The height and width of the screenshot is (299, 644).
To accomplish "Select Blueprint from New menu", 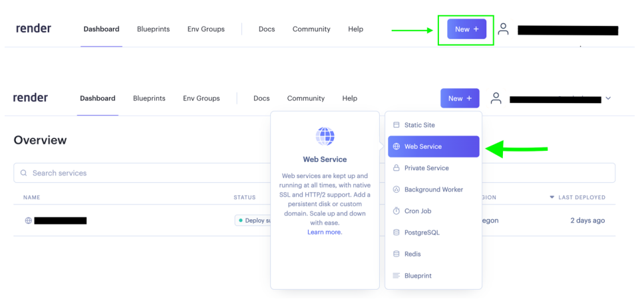I will coord(433,276).
